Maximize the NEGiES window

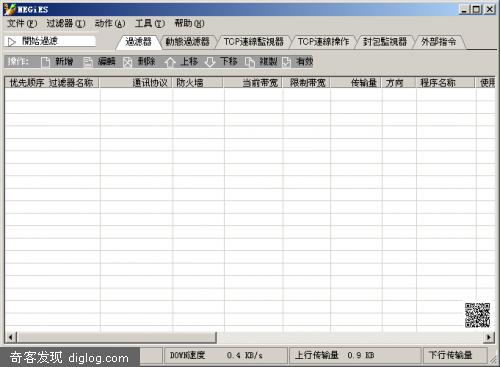click(x=476, y=9)
